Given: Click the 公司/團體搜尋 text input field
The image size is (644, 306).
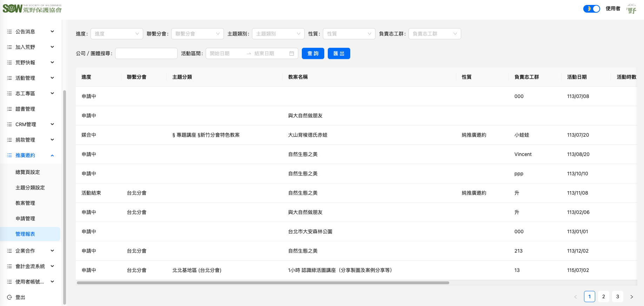Looking at the screenshot, I should coord(146,53).
